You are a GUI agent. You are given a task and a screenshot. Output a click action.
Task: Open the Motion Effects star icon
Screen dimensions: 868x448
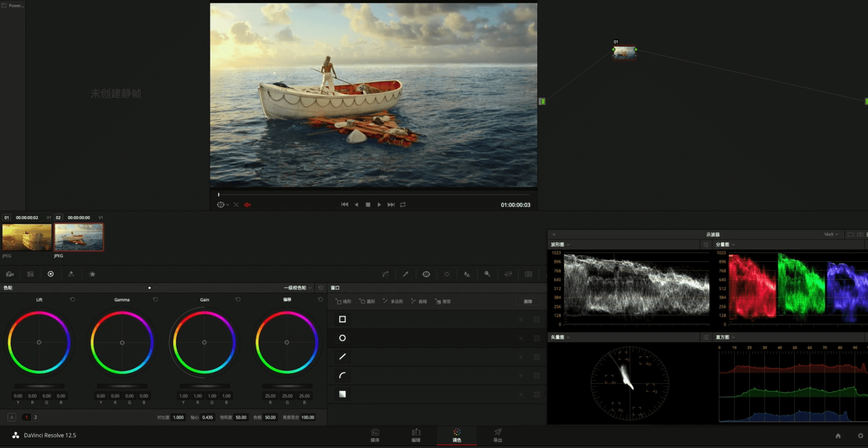tap(92, 274)
